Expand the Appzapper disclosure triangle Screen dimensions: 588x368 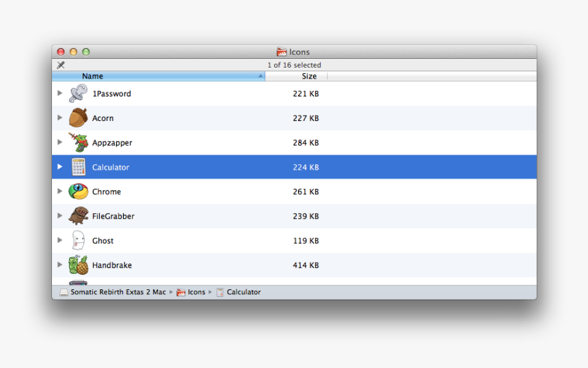(59, 142)
